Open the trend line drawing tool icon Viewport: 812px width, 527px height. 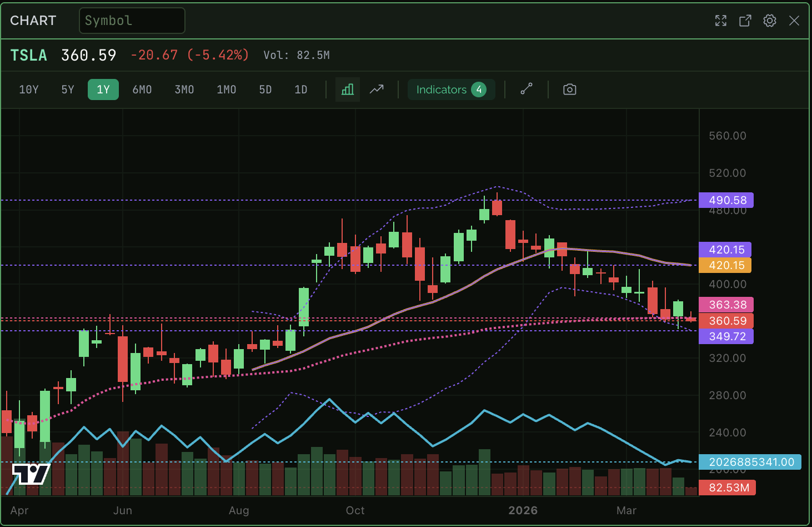[526, 90]
